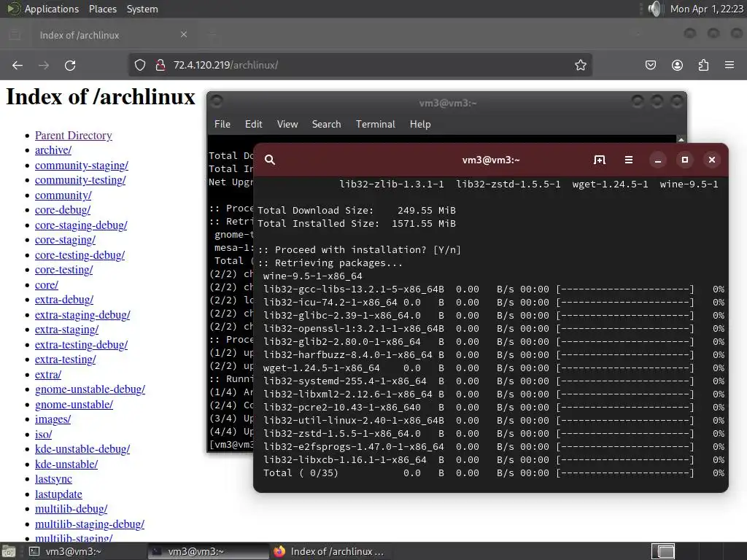This screenshot has height=560, width=747.
Task: Click the volume icon in the top panel
Action: coord(656,9)
